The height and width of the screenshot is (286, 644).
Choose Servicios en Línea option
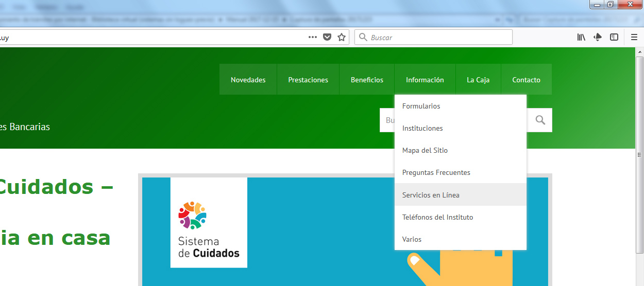tap(461, 195)
